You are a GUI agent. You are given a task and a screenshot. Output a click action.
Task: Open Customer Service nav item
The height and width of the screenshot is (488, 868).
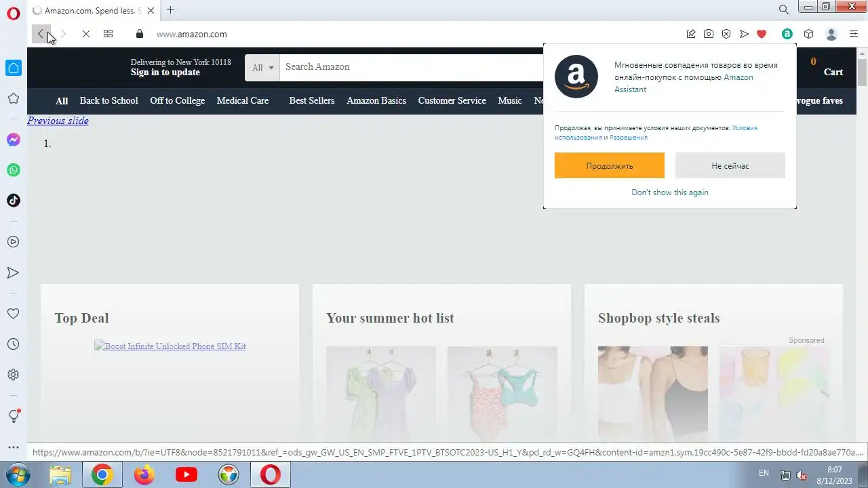(x=452, y=100)
